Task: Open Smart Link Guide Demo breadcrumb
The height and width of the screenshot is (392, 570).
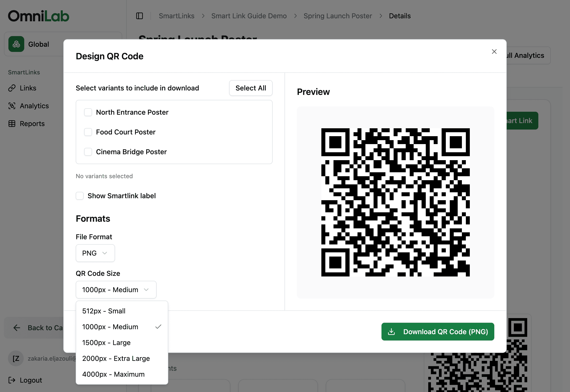Action: point(249,16)
